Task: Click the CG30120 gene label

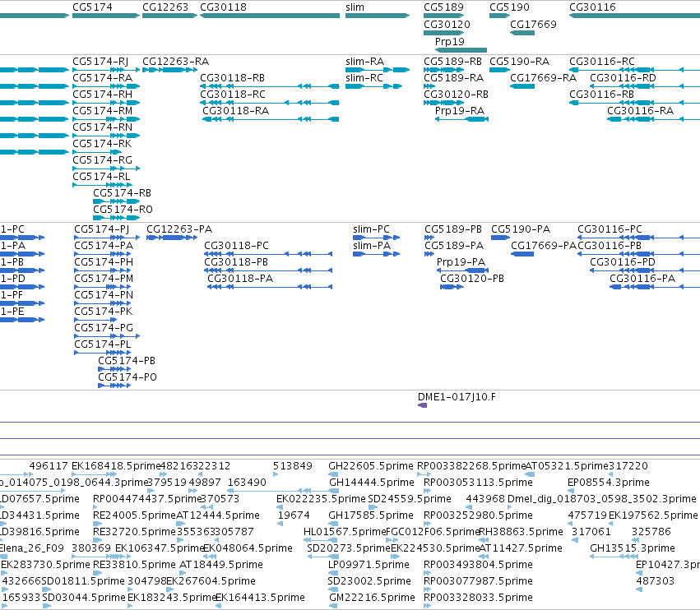Action: (447, 24)
